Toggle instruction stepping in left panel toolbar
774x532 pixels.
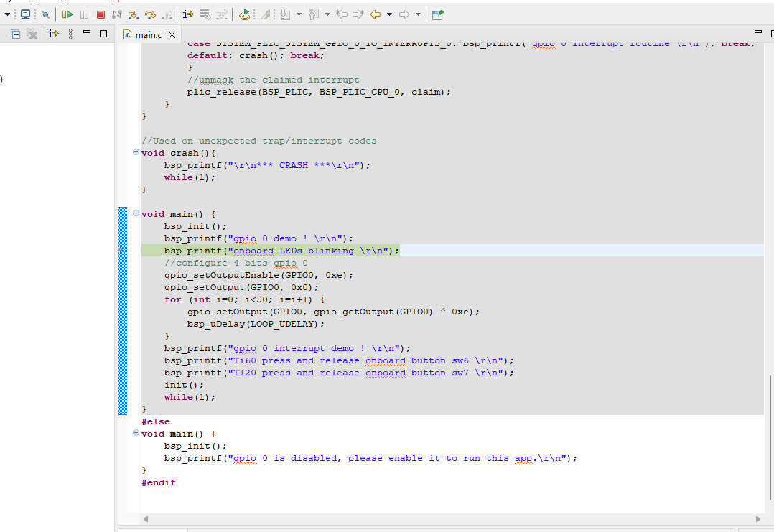point(53,34)
